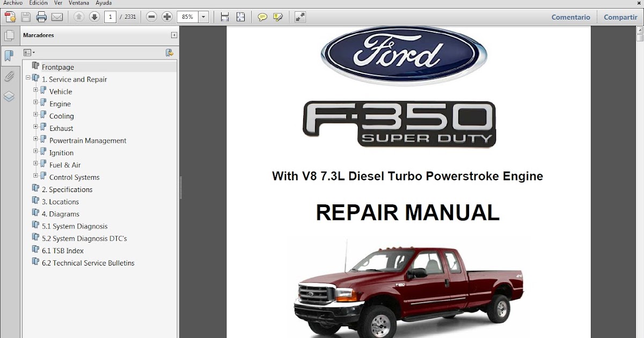Image resolution: width=644 pixels, height=338 pixels.
Task: Click the save file icon
Action: click(x=26, y=17)
